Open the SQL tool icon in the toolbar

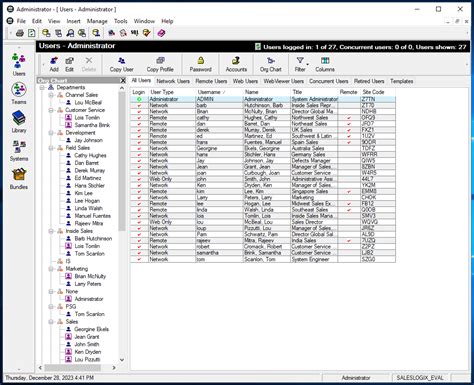[134, 33]
